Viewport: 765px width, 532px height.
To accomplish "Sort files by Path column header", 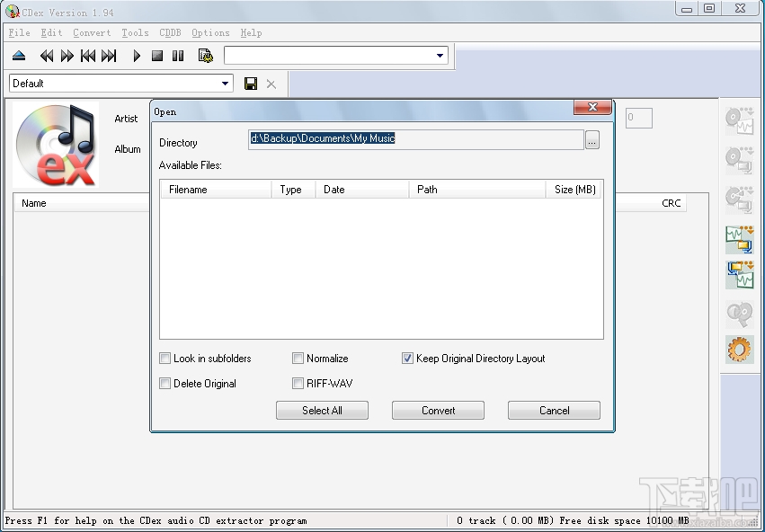I will coord(476,190).
